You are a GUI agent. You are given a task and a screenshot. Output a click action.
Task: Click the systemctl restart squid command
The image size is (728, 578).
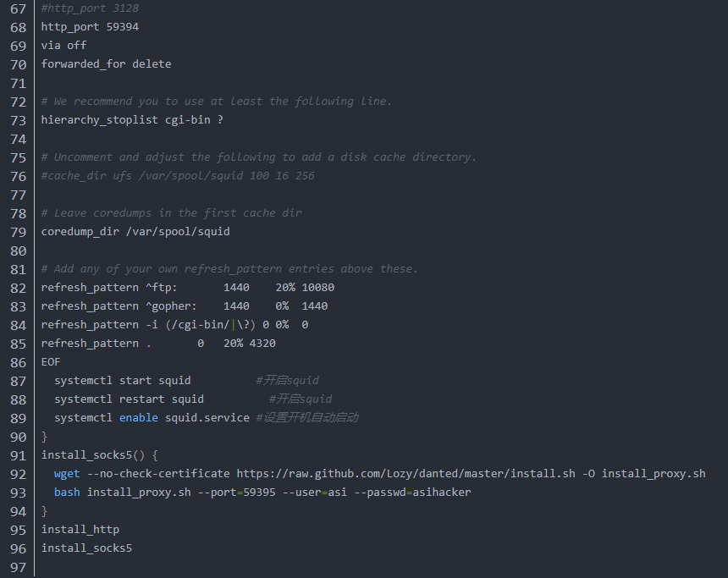129,399
